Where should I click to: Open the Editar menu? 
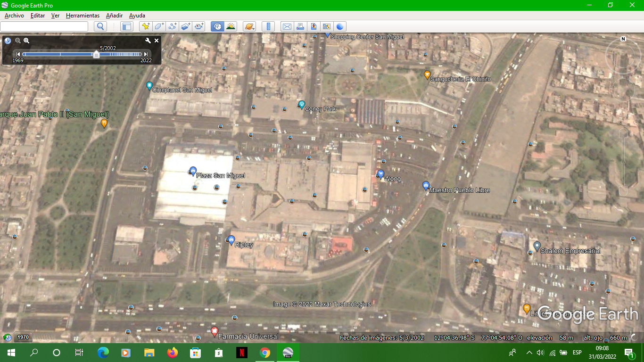pos(38,16)
